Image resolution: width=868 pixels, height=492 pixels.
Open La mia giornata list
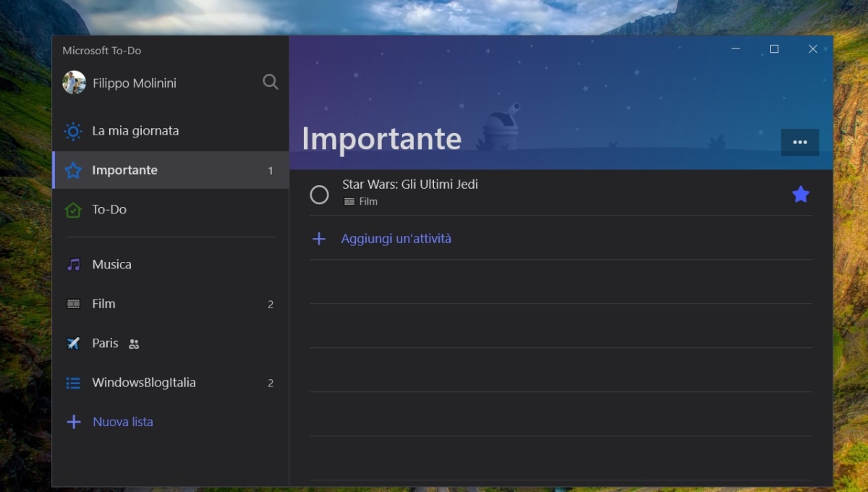point(171,131)
